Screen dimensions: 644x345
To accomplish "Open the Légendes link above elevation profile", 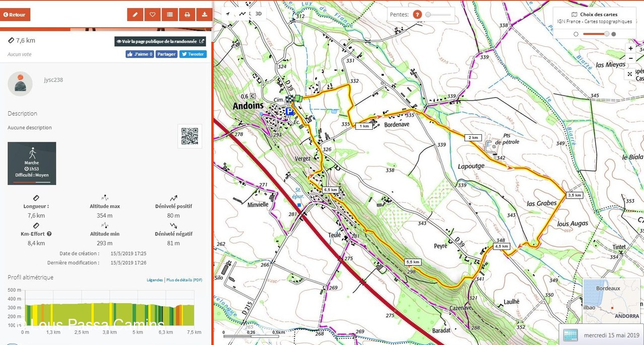I will [x=154, y=280].
